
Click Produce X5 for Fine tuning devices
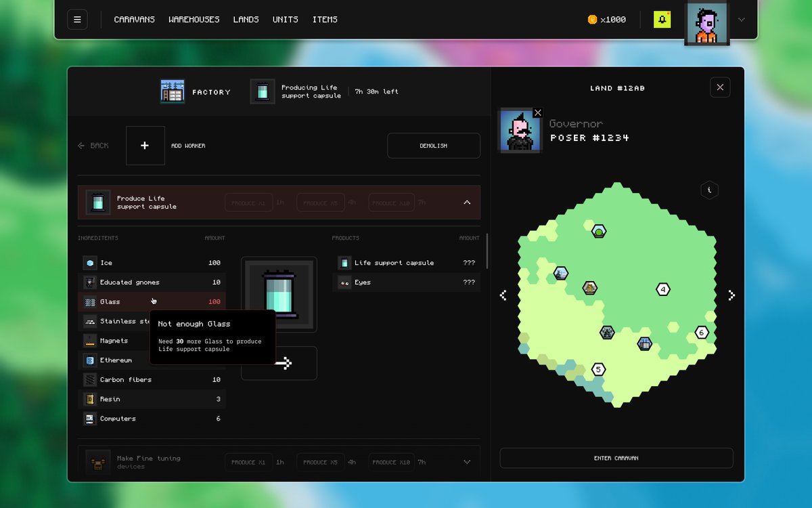pos(320,462)
